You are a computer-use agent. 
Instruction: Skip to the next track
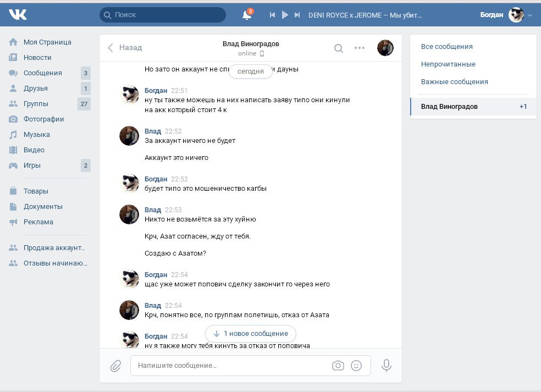pyautogui.click(x=297, y=15)
